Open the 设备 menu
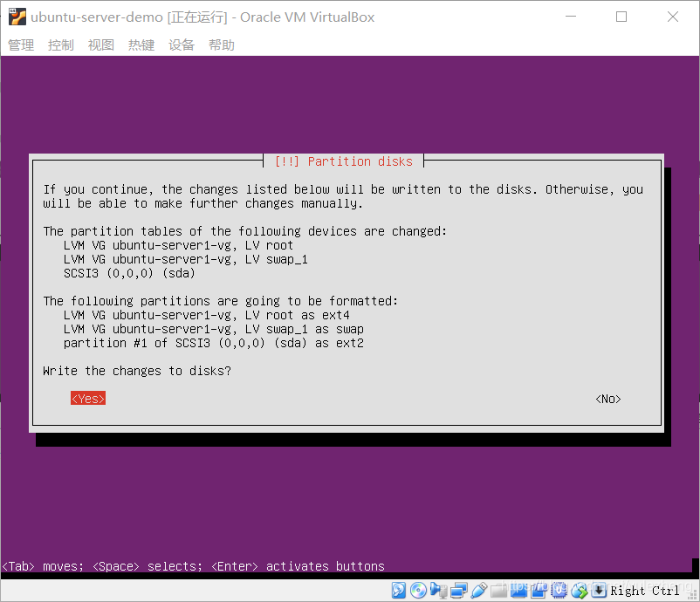Viewport: 700px width, 602px height. pos(182,45)
